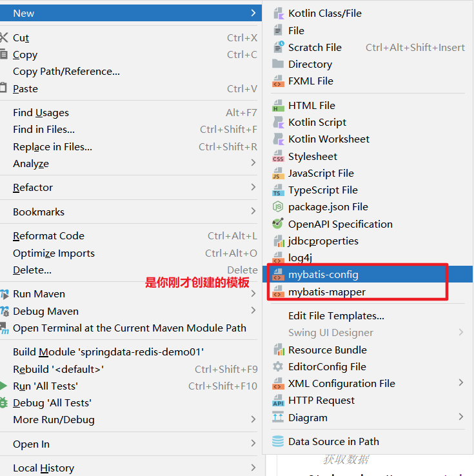Click the Copy icon
The image size is (474, 476).
(3, 54)
